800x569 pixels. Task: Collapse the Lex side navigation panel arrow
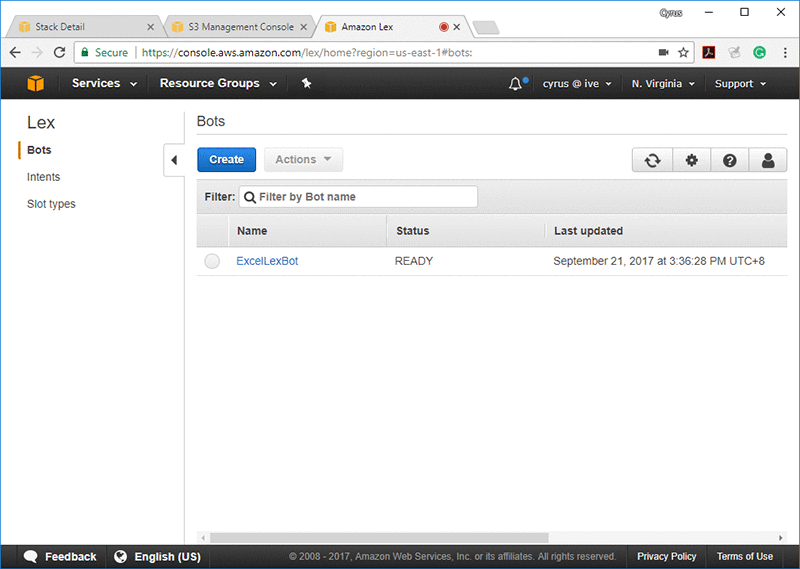tap(174, 160)
